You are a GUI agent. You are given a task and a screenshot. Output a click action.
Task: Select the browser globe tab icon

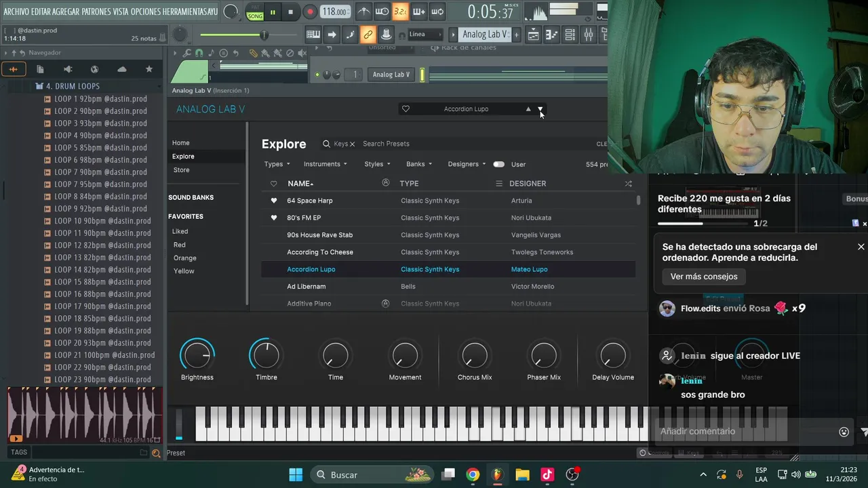tap(94, 69)
